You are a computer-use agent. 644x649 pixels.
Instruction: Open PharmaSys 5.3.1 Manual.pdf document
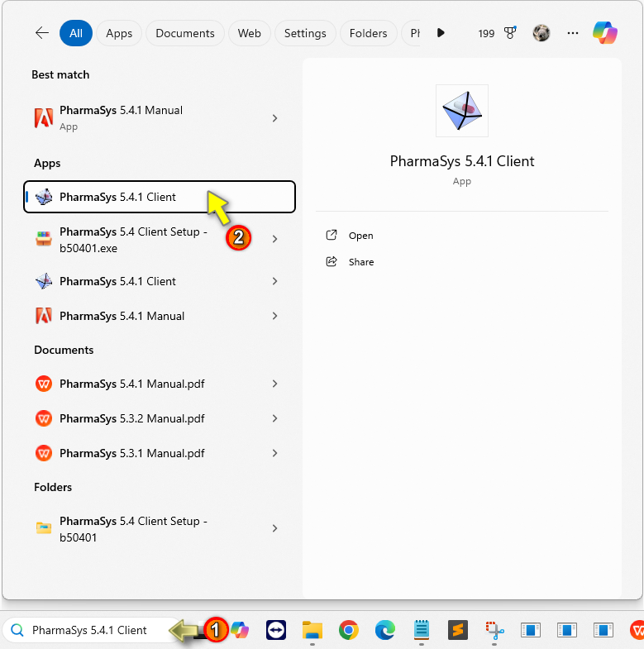160,453
